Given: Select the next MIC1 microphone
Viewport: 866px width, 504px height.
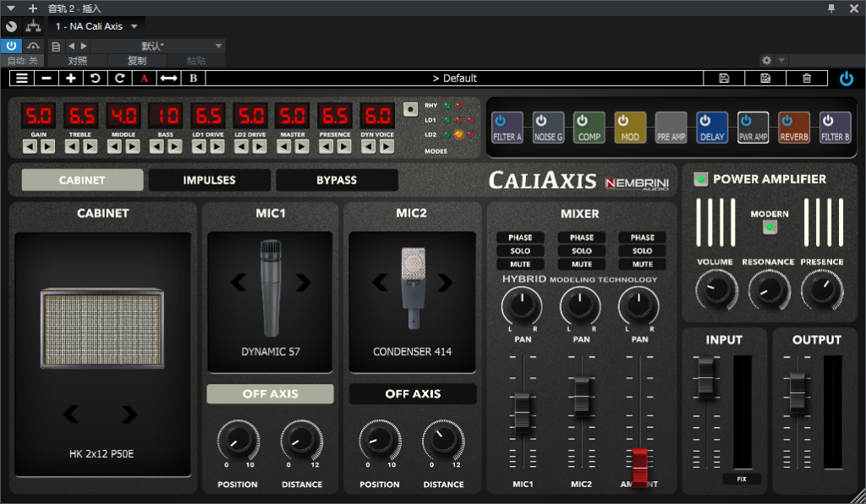Looking at the screenshot, I should (304, 282).
